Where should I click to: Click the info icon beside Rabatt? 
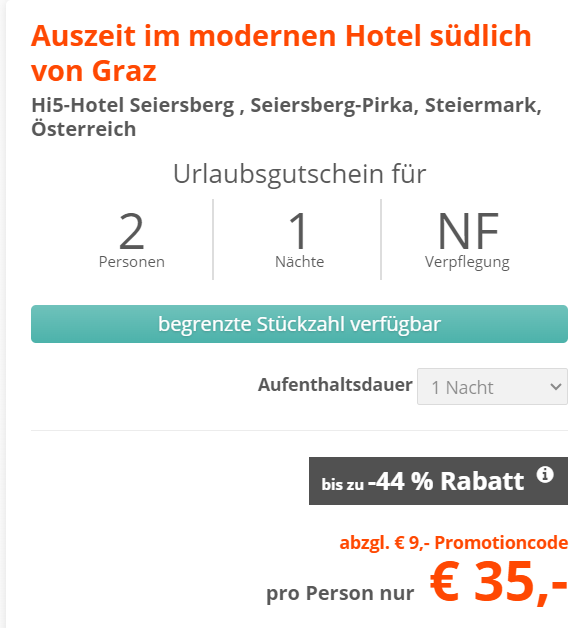click(545, 475)
